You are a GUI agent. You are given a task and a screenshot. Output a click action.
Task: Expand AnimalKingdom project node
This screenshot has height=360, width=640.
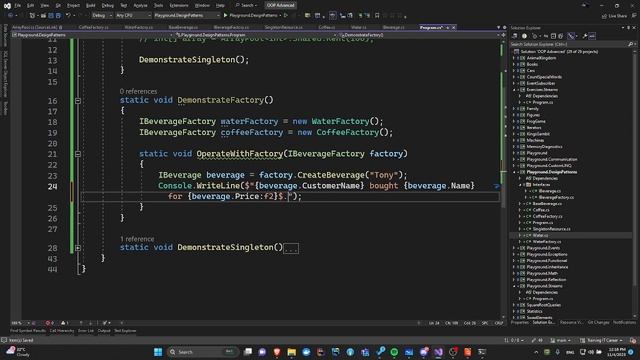[514, 58]
